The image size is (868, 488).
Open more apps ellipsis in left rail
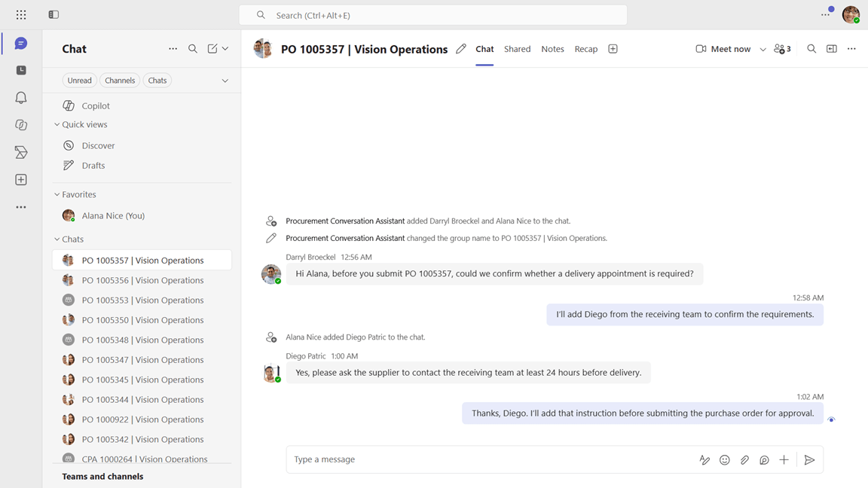point(21,207)
